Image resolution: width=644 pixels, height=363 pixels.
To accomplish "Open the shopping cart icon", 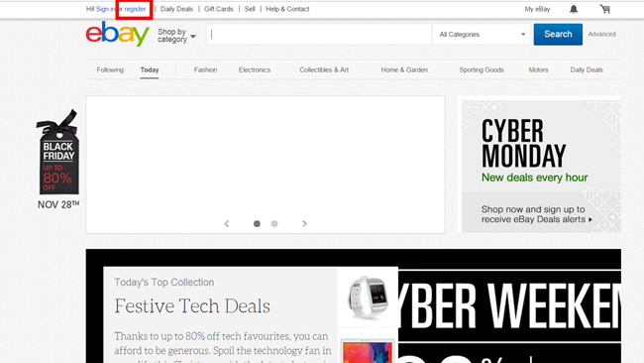I will point(605,9).
